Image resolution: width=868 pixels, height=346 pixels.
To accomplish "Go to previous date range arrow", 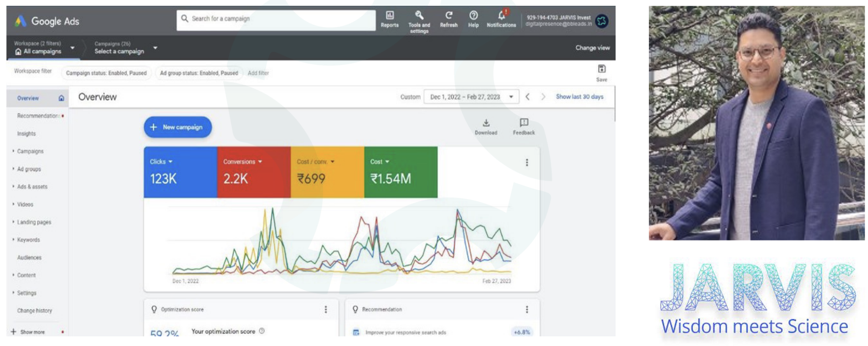I will pyautogui.click(x=528, y=97).
